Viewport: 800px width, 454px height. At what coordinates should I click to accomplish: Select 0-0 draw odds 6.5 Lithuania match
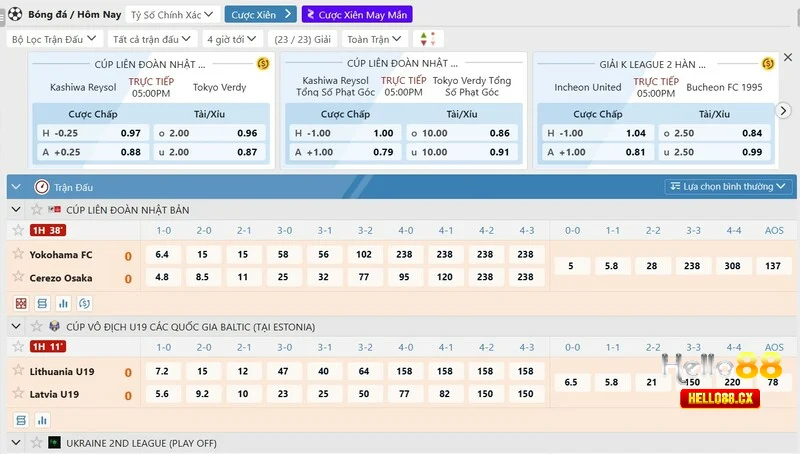click(571, 382)
